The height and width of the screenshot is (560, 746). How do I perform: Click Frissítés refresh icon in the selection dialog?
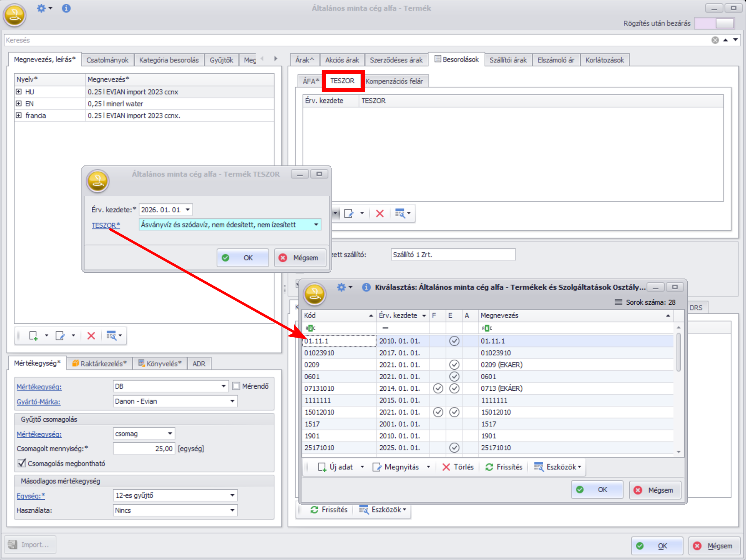[490, 467]
